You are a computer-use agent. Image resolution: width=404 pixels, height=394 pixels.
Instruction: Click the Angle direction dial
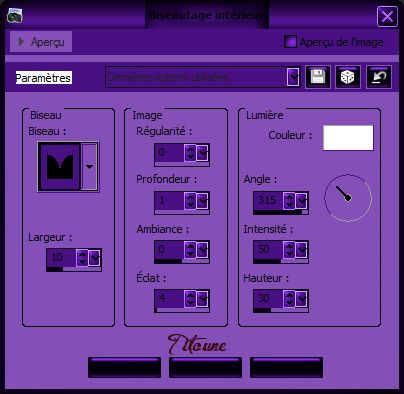(348, 198)
